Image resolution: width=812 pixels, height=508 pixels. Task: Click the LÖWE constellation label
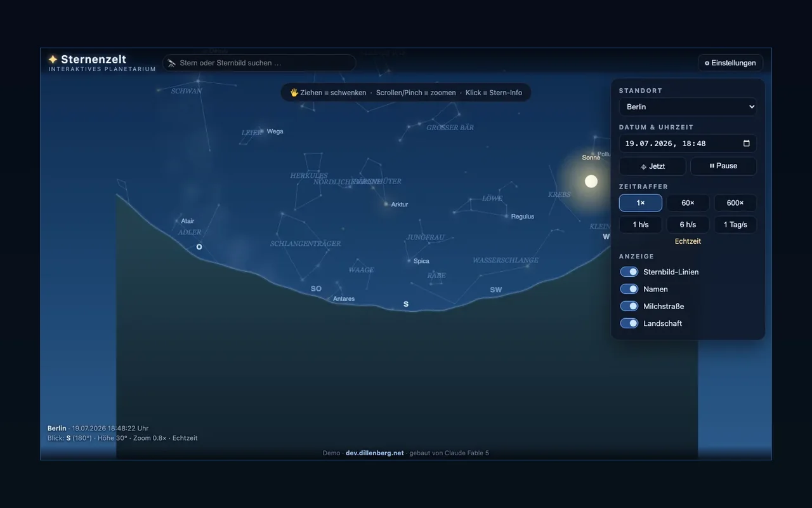tap(492, 198)
